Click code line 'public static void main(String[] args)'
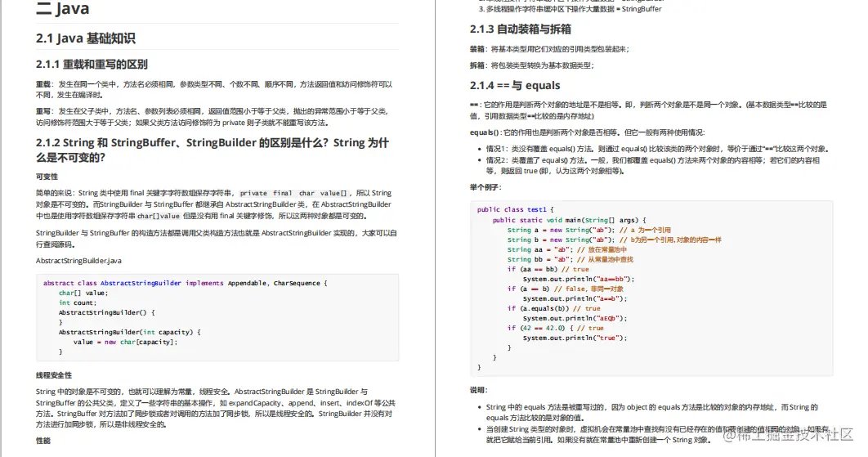 pyautogui.click(x=570, y=220)
